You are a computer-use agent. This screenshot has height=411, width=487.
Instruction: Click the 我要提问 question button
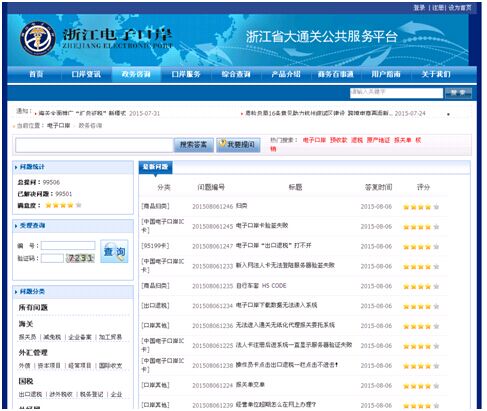pyautogui.click(x=238, y=145)
